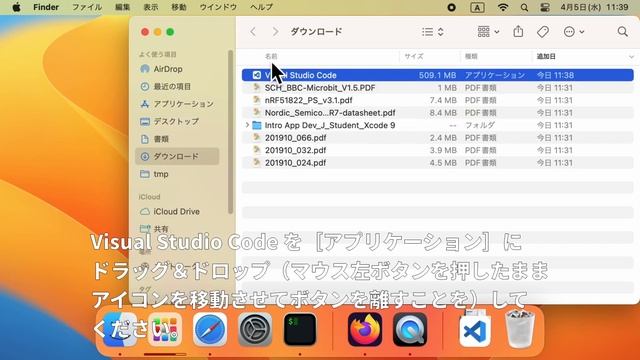
Task: Open the ファイル menu
Action: coord(87,7)
